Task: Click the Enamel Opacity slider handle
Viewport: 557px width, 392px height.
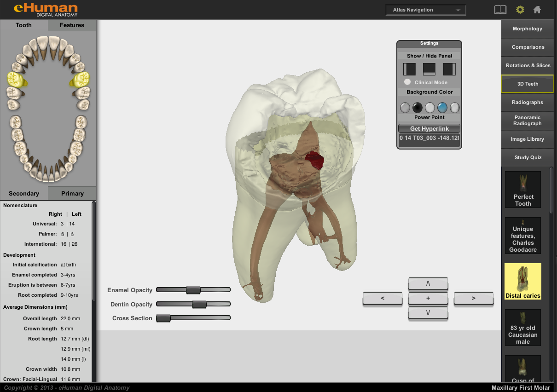Action: point(193,290)
